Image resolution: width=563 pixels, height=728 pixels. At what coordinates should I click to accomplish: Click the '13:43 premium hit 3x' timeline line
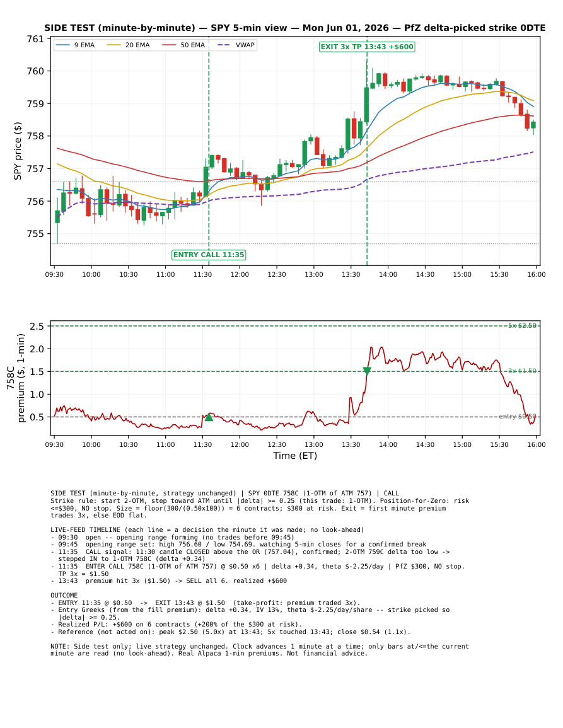[x=168, y=581]
